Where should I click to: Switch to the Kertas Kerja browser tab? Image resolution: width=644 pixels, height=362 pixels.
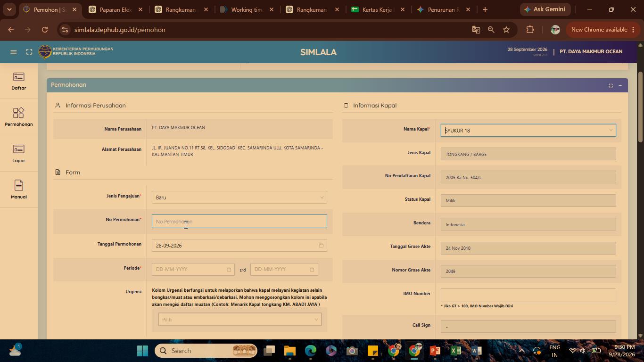(x=378, y=9)
